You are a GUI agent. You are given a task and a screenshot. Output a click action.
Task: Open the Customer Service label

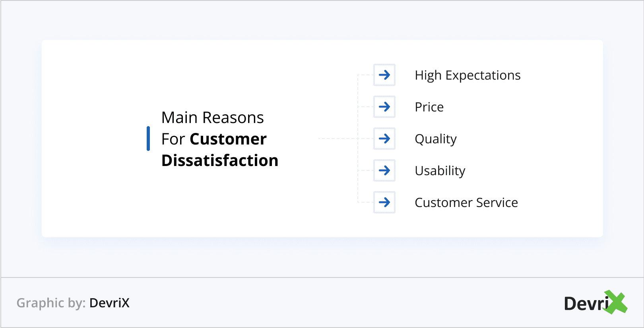pos(466,203)
